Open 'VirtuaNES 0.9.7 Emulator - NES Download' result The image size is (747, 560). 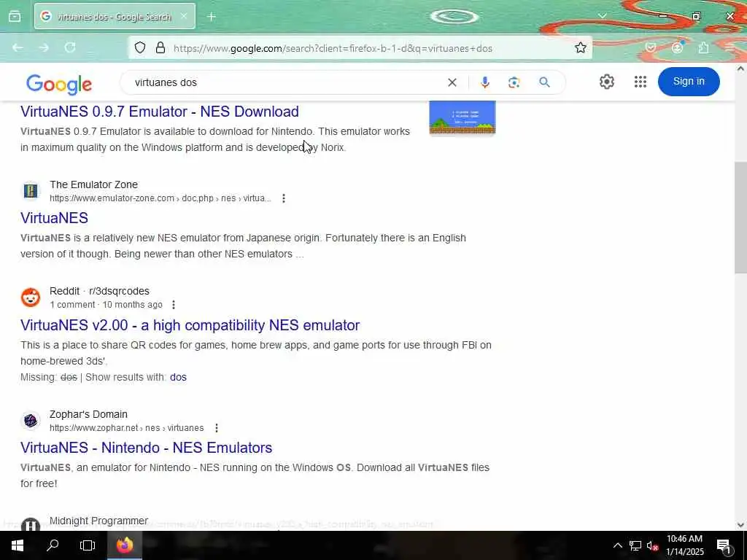(160, 112)
